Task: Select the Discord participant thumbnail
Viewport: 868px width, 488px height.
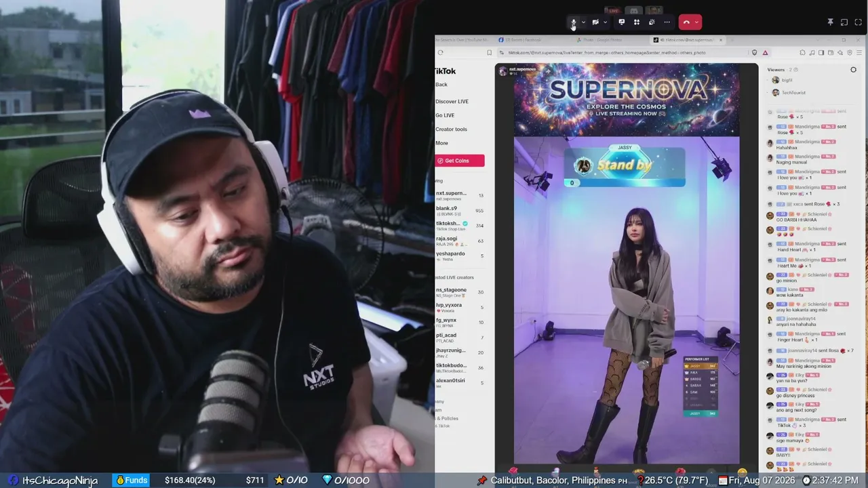Action: (x=634, y=11)
